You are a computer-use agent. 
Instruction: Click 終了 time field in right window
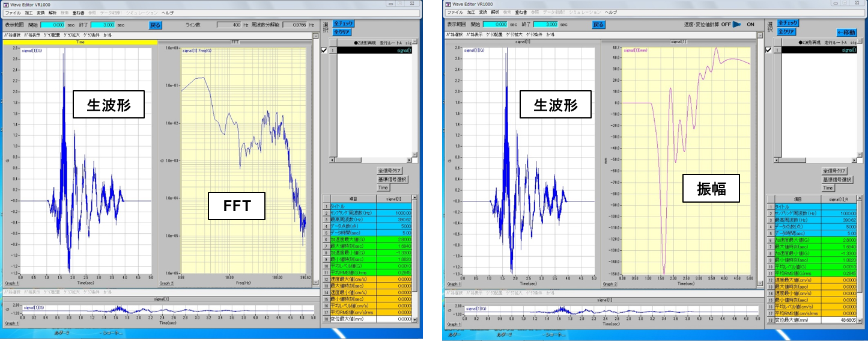coord(546,25)
